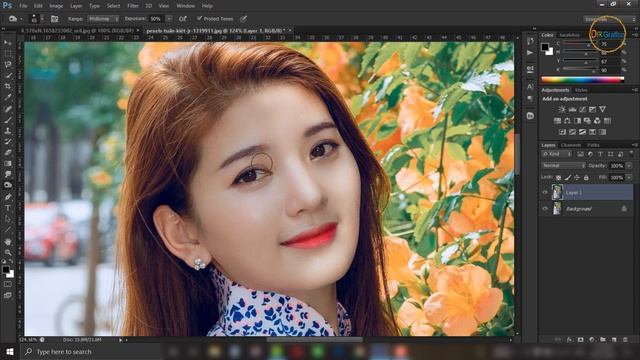Toggle the Brush panel in options bar
Screen dimensions: 640x360
(x=54, y=19)
